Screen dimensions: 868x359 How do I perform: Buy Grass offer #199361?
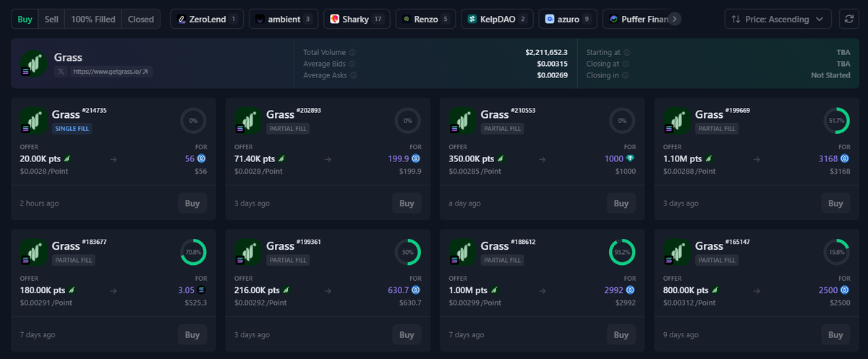tap(407, 334)
